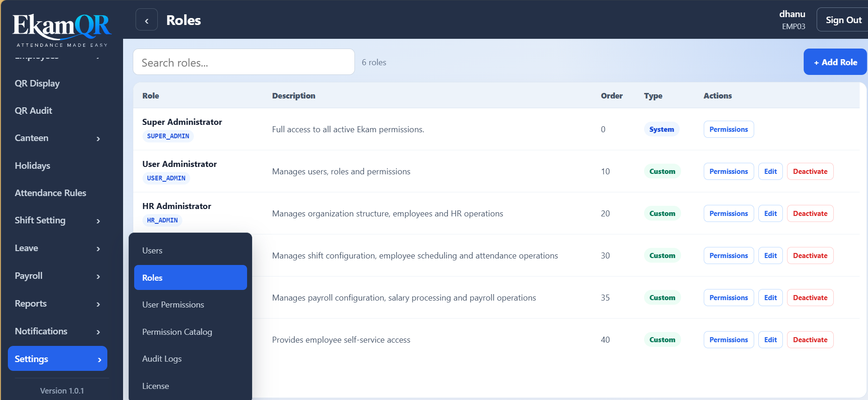Viewport: 868px width, 400px height.
Task: Open Permissions for the payroll operations role
Action: coord(729,298)
